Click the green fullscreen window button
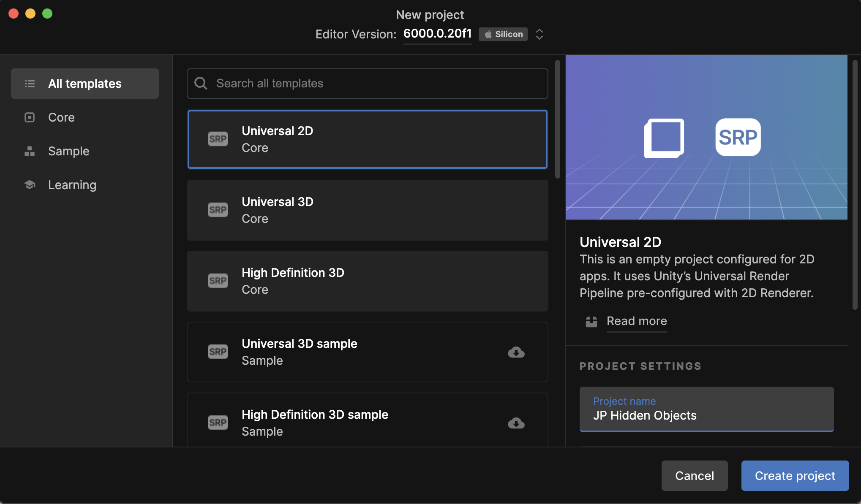 tap(47, 14)
